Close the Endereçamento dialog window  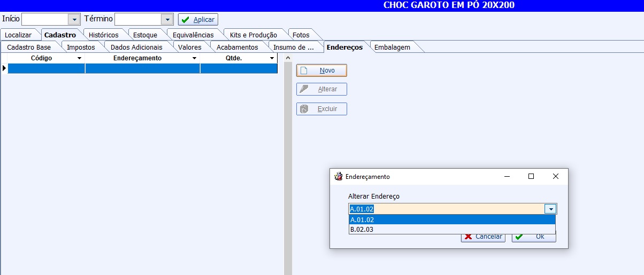(x=555, y=176)
